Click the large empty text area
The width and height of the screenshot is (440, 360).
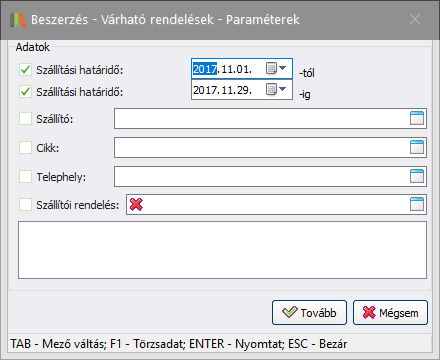pyautogui.click(x=222, y=250)
